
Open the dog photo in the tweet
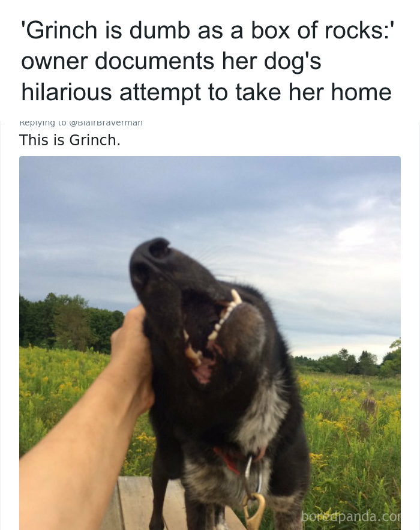pyautogui.click(x=210, y=343)
